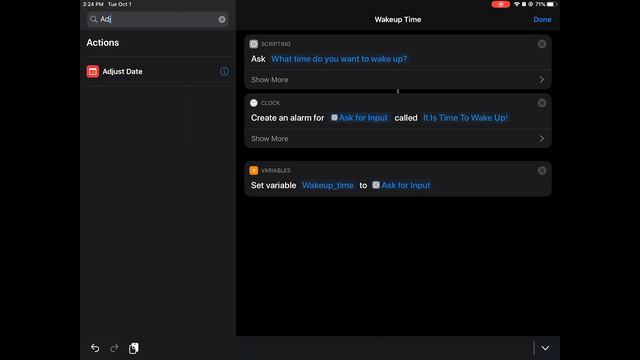Open info for Adjust Date action
The image size is (640, 360).
[x=224, y=71]
